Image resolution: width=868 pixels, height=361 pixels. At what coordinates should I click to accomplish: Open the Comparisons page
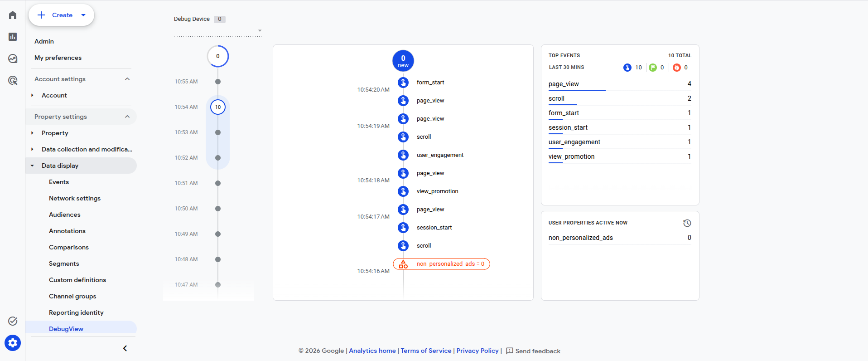[69, 247]
